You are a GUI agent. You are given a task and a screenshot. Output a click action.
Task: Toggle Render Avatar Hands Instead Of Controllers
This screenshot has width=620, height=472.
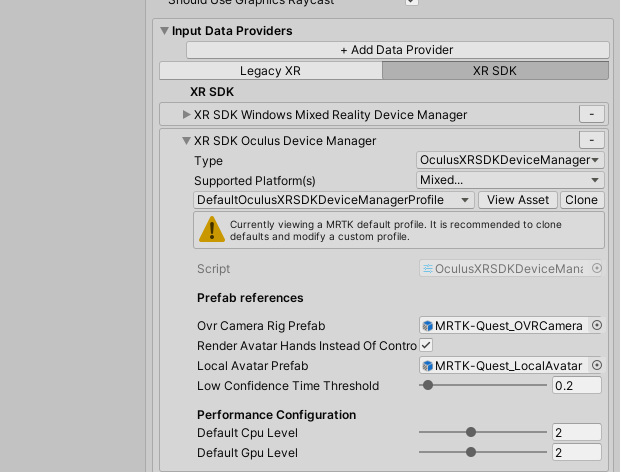point(426,345)
